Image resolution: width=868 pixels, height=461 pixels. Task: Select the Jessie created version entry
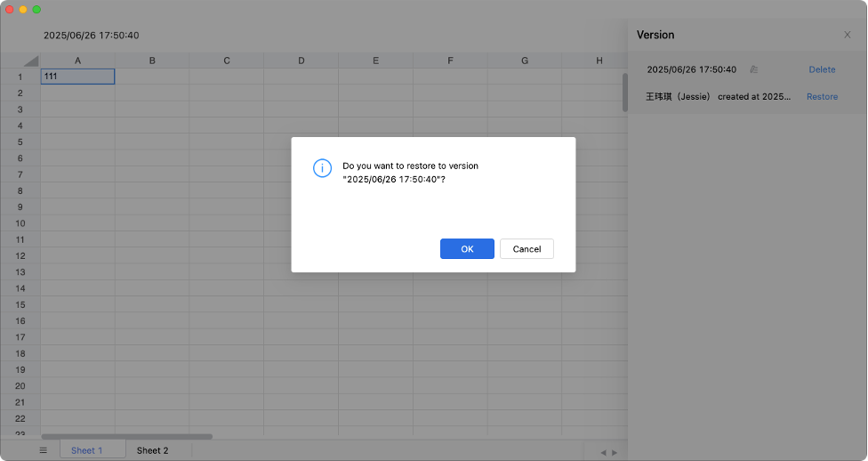[x=719, y=96]
